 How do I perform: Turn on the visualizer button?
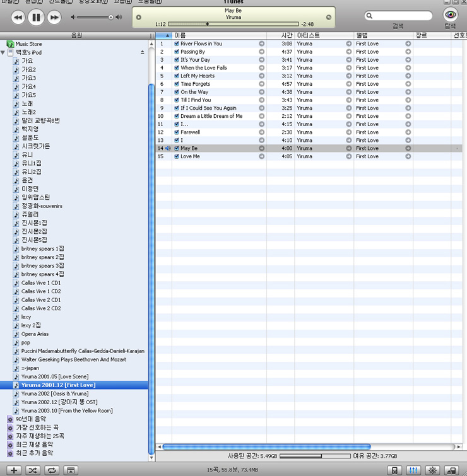pyautogui.click(x=432, y=470)
